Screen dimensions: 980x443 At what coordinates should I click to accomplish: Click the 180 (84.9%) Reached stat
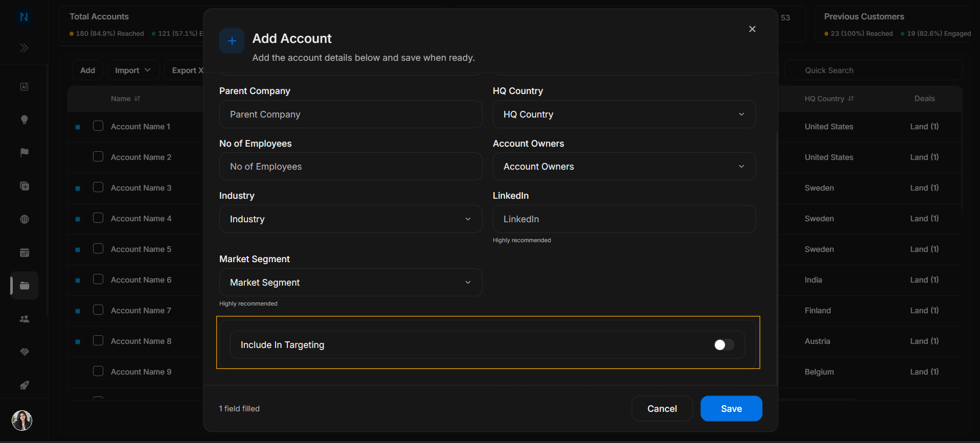tap(107, 33)
